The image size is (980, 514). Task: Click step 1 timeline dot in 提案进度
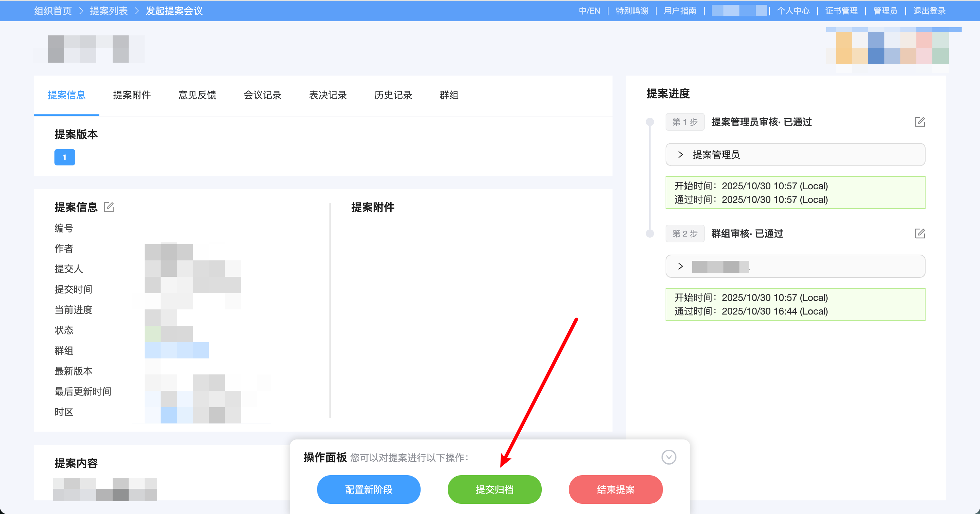click(x=649, y=122)
